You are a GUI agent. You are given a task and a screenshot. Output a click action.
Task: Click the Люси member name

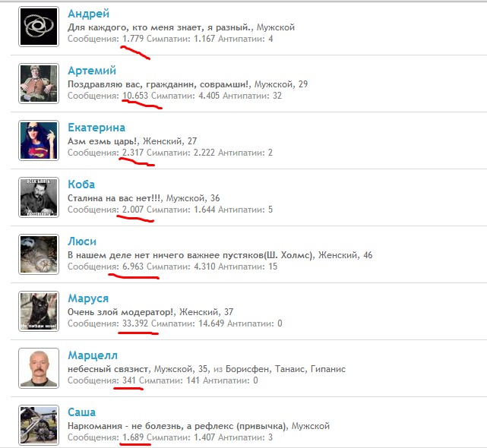pyautogui.click(x=82, y=241)
